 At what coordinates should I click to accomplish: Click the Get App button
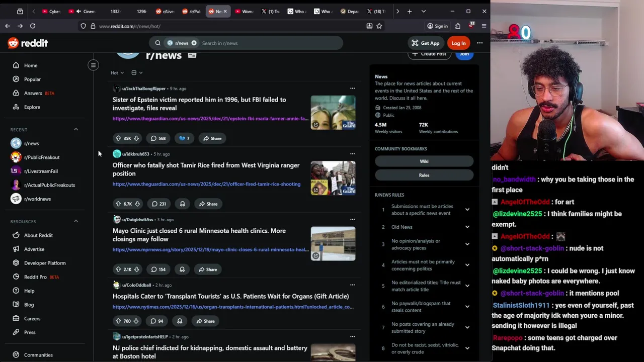[426, 43]
